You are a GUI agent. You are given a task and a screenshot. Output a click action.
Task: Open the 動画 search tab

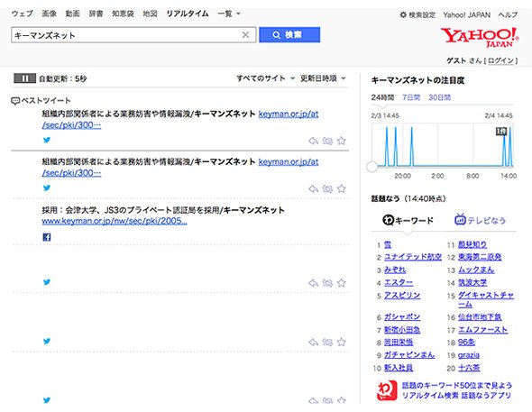(73, 14)
